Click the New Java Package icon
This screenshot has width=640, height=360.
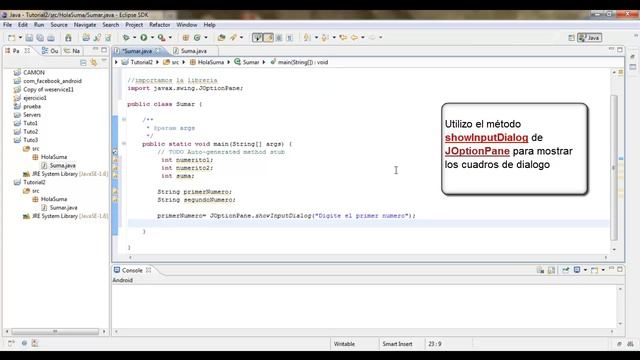pyautogui.click(x=186, y=38)
